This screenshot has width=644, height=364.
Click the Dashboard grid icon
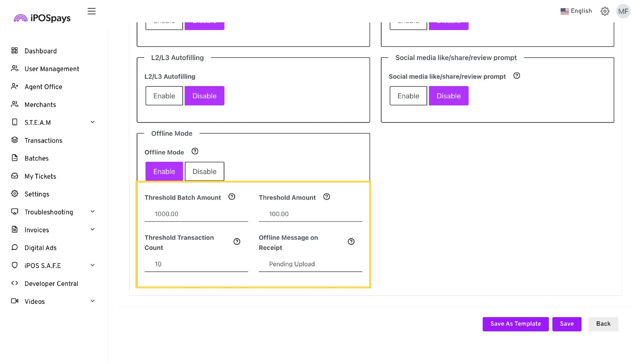15,51
